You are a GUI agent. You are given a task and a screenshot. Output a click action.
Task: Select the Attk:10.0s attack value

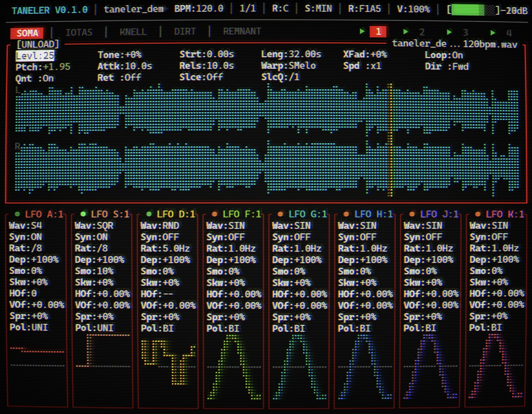pyautogui.click(x=125, y=66)
